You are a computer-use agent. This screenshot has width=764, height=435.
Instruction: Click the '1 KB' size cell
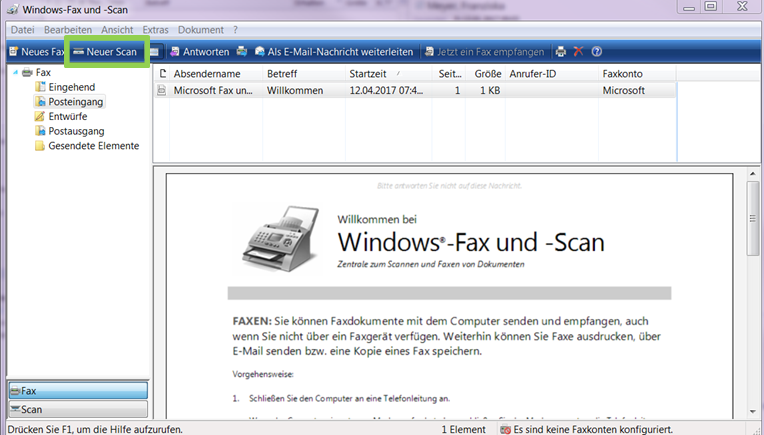[x=490, y=90]
